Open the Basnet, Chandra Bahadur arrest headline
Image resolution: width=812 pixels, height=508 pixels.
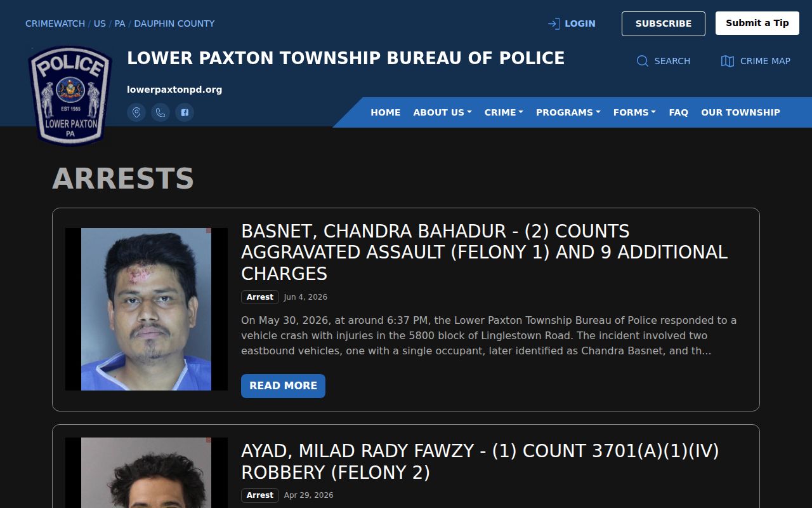tap(485, 252)
